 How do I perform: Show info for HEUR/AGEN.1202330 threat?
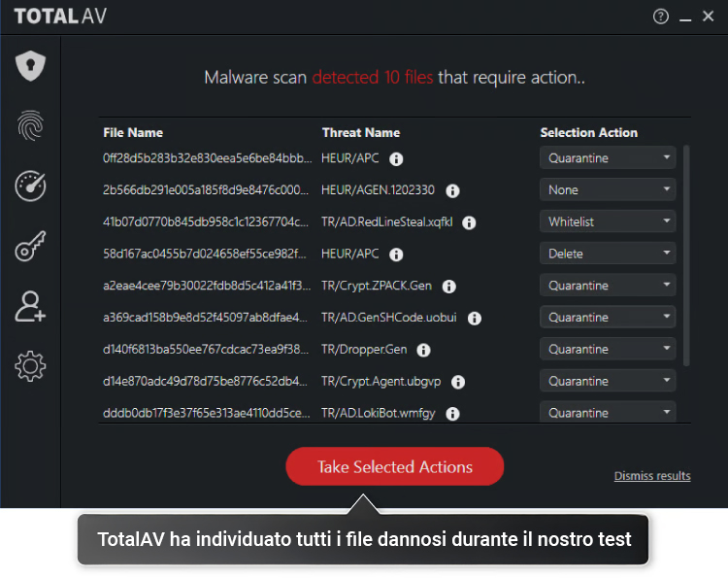click(x=452, y=190)
